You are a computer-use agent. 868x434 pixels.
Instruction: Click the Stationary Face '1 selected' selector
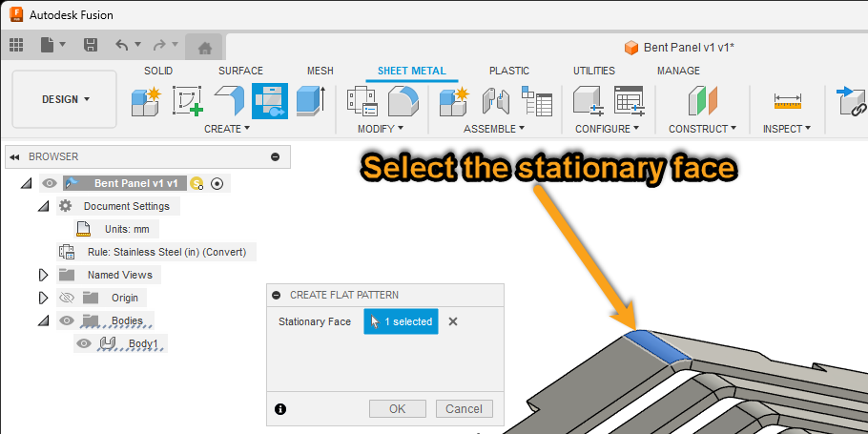[401, 321]
